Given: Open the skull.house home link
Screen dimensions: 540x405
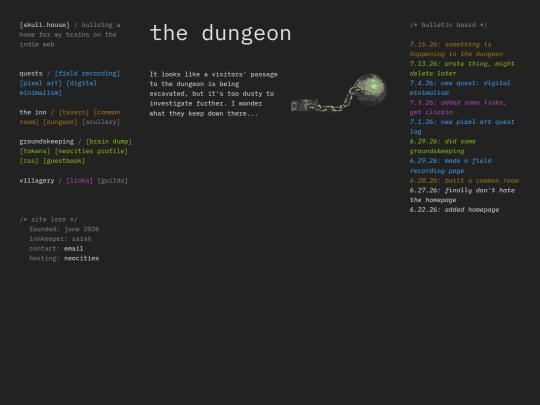Looking at the screenshot, I should coord(44,25).
